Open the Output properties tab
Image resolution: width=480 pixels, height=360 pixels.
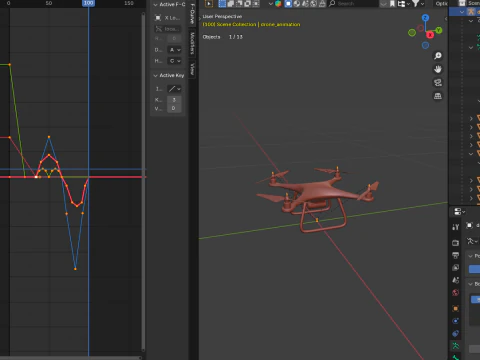point(455,255)
